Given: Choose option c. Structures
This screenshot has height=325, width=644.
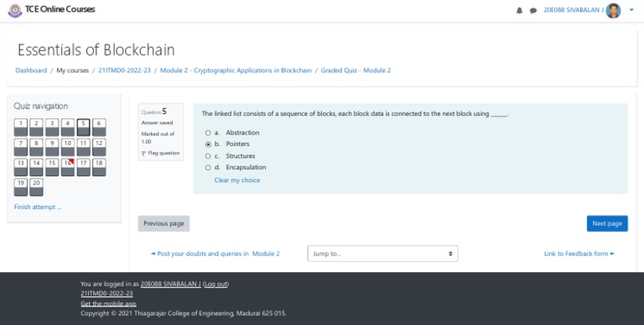Looking at the screenshot, I should point(208,156).
